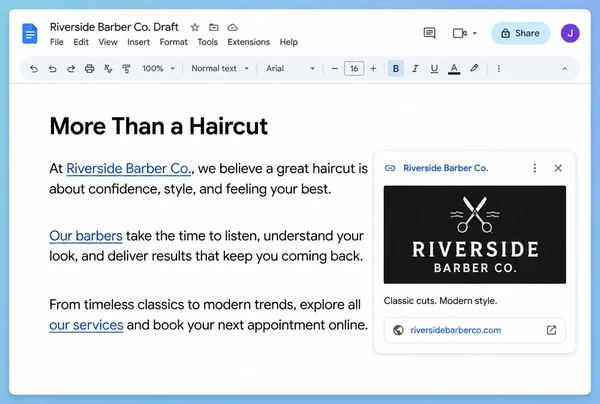Open link in new tab icon
Viewport: 600px width, 404px height.
pyautogui.click(x=551, y=330)
